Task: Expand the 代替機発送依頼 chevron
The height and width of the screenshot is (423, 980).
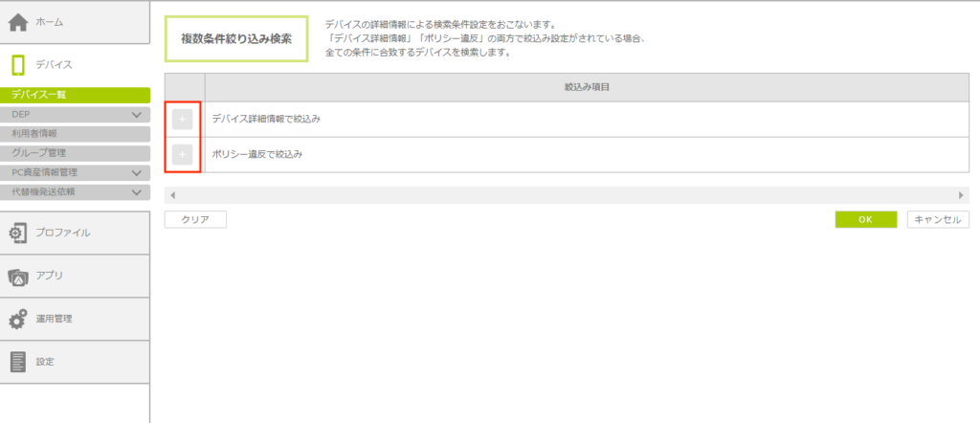Action: (x=137, y=191)
